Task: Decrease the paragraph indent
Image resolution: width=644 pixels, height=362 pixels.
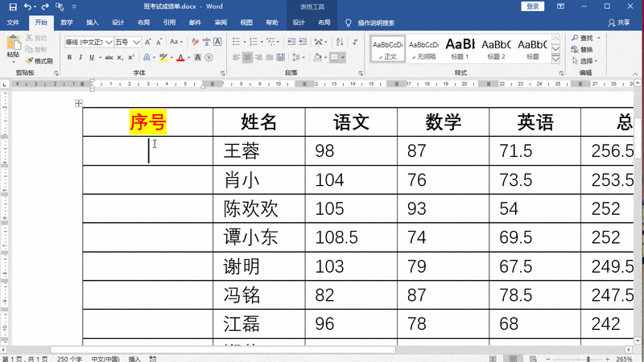Action: [x=291, y=42]
